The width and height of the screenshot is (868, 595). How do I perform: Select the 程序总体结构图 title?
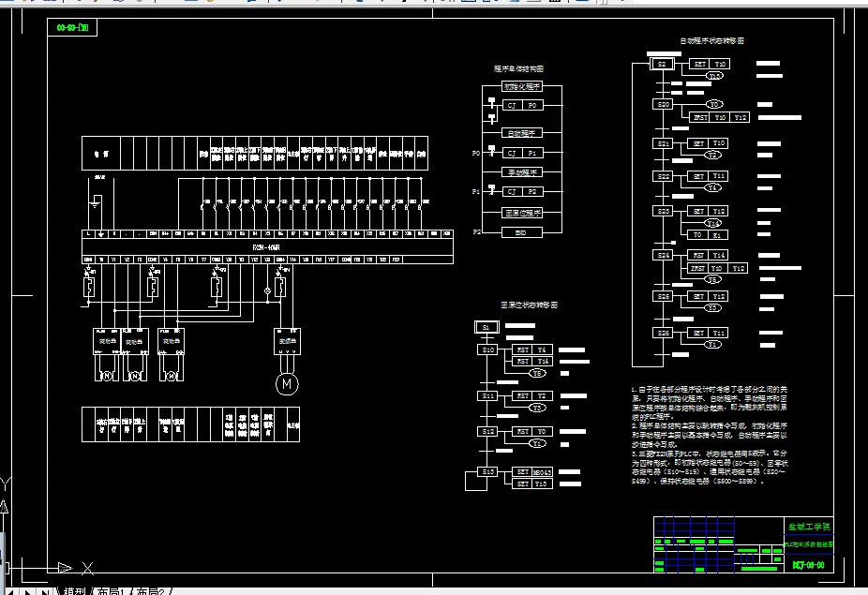click(x=518, y=68)
